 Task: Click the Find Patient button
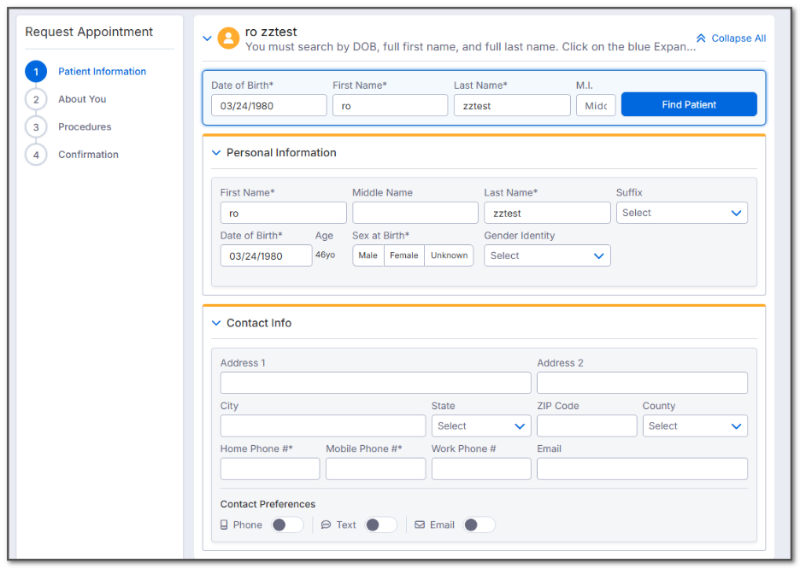click(689, 105)
